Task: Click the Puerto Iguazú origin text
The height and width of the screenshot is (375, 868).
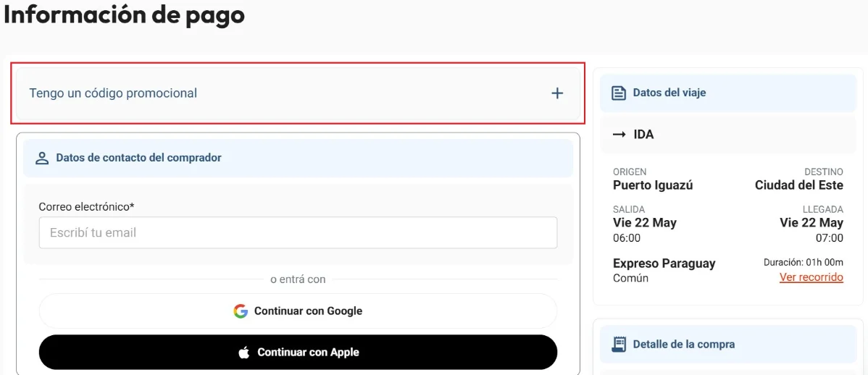Action: point(654,185)
